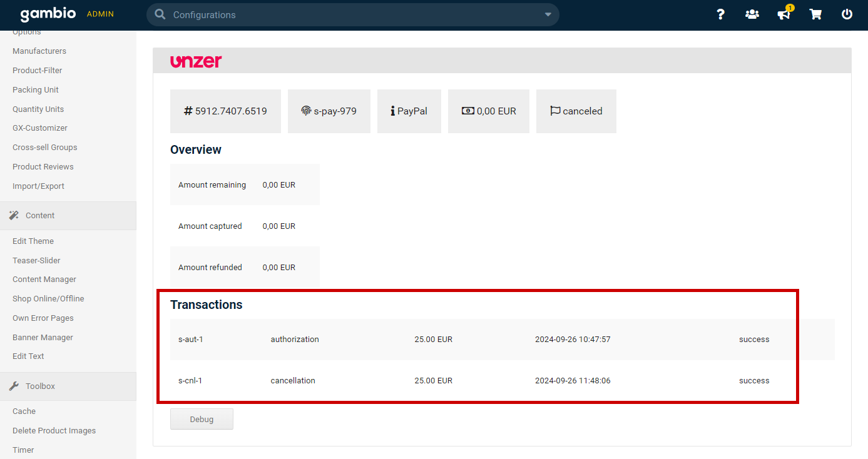Image resolution: width=868 pixels, height=459 pixels.
Task: Click the payment ID 5912.7407.6519
Action: pos(231,111)
